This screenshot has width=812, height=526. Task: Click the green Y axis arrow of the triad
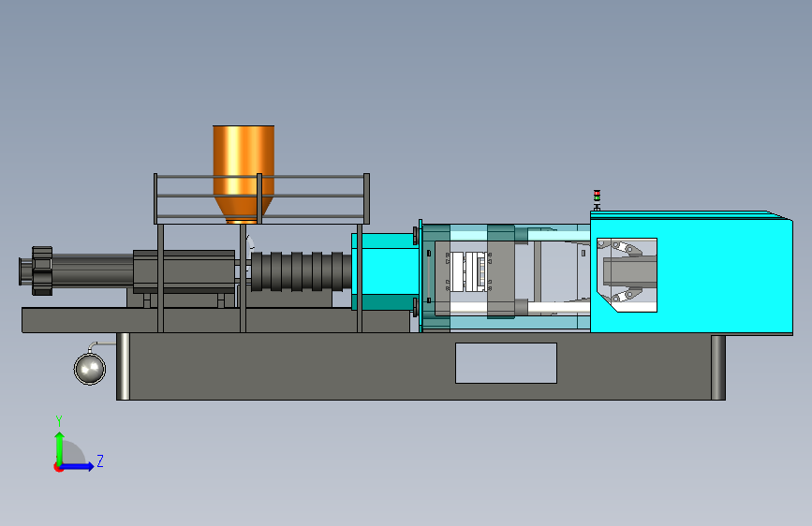coord(60,447)
